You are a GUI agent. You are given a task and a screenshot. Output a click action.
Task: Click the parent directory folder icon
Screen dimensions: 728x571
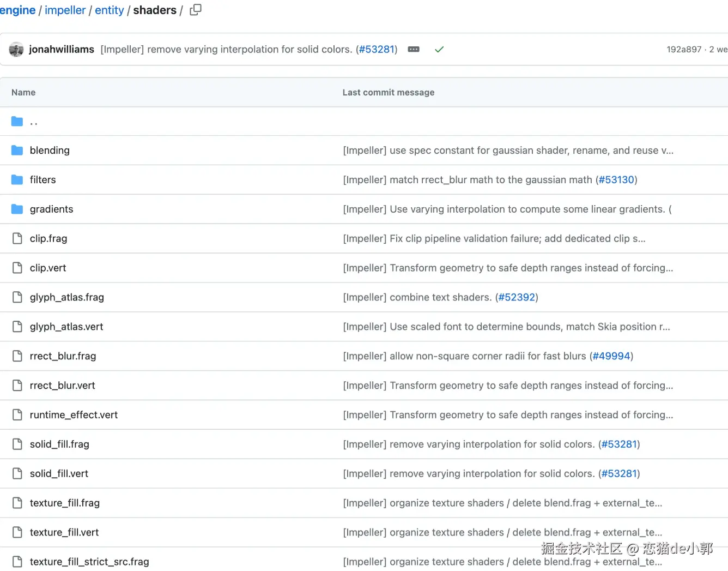[17, 121]
